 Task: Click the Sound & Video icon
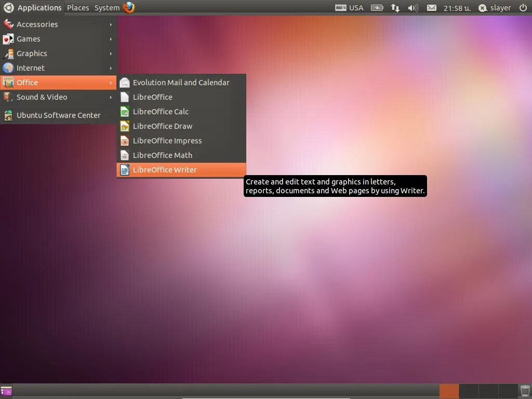click(8, 97)
